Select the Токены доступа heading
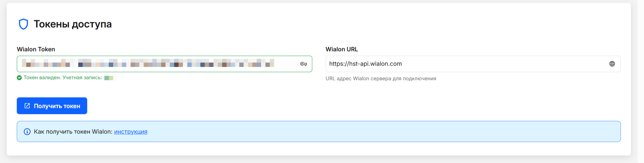Screen dimensions: 644x163 72,24
